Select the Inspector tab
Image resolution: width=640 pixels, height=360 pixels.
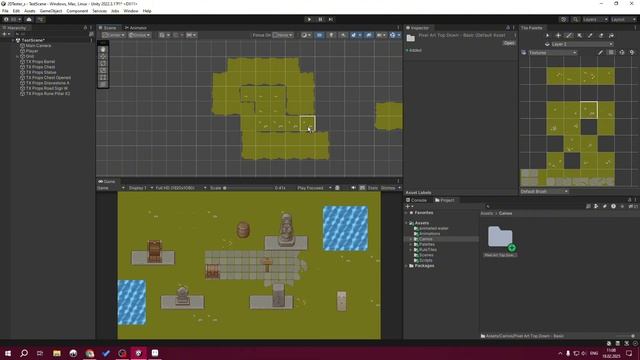tap(418, 28)
